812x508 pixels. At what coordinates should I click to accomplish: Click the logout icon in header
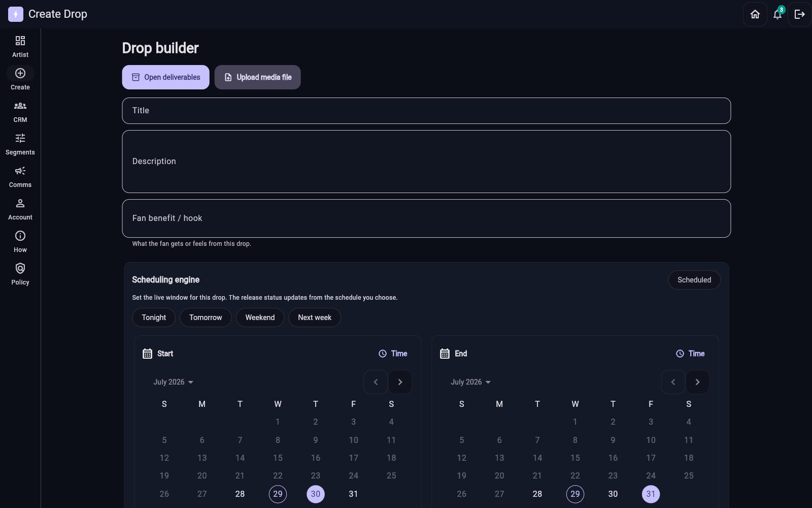[800, 14]
